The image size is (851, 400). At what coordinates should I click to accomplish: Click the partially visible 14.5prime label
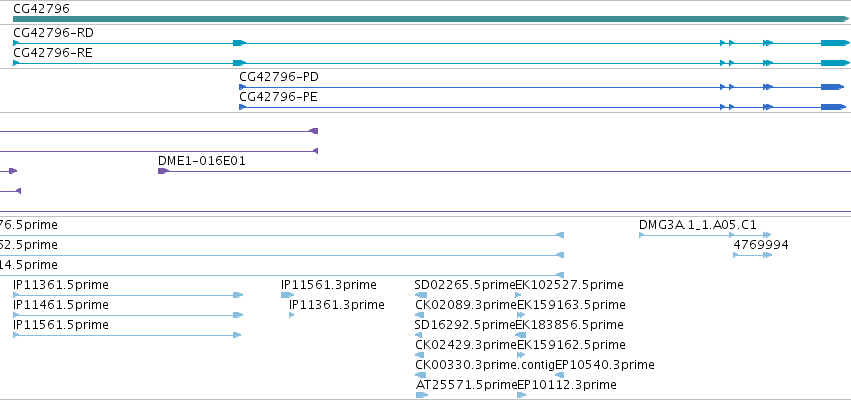[29, 265]
